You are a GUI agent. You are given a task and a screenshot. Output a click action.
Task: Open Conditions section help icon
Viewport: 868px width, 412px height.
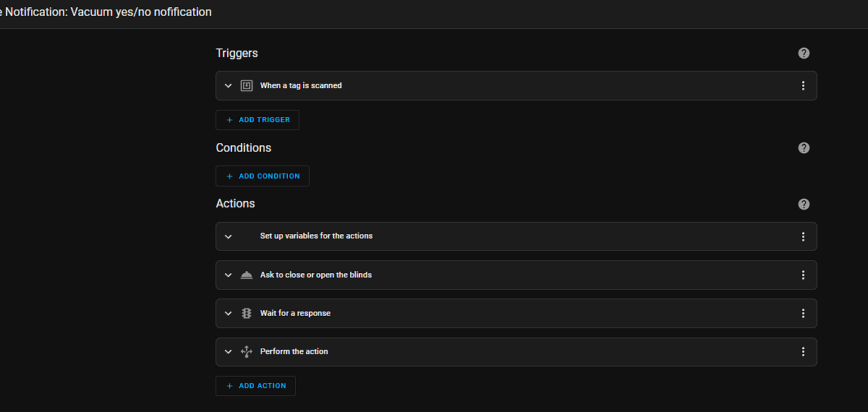click(804, 147)
